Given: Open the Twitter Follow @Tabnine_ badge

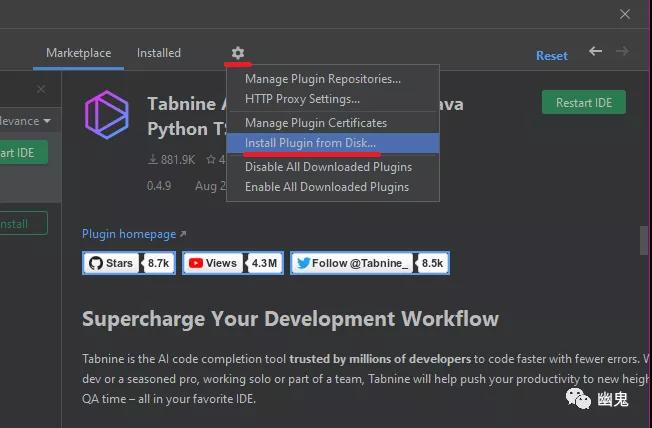Looking at the screenshot, I should (370, 263).
